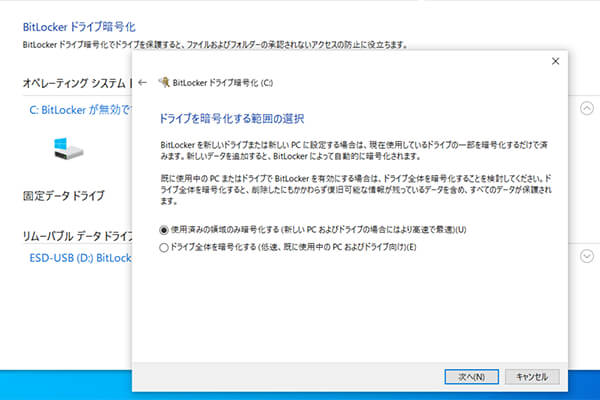Click the BitLocker ドライブ暗号化 (C:) dialog title
The height and width of the screenshot is (400, 600).
pyautogui.click(x=223, y=83)
